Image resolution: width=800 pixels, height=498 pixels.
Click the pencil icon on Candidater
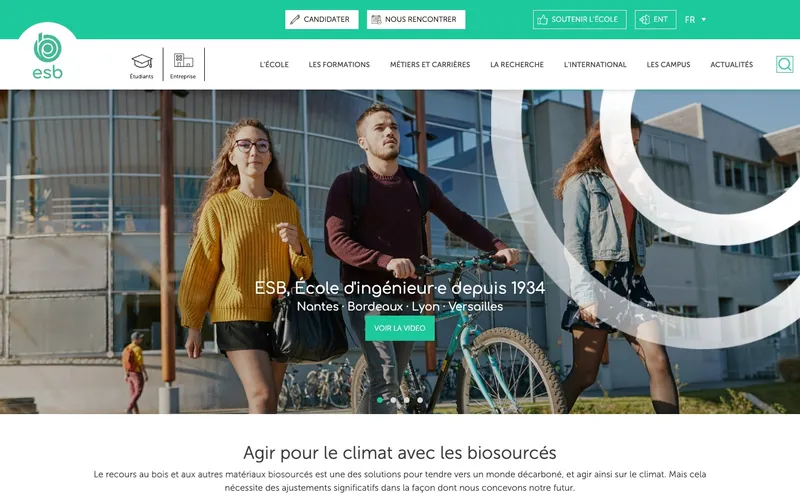294,19
